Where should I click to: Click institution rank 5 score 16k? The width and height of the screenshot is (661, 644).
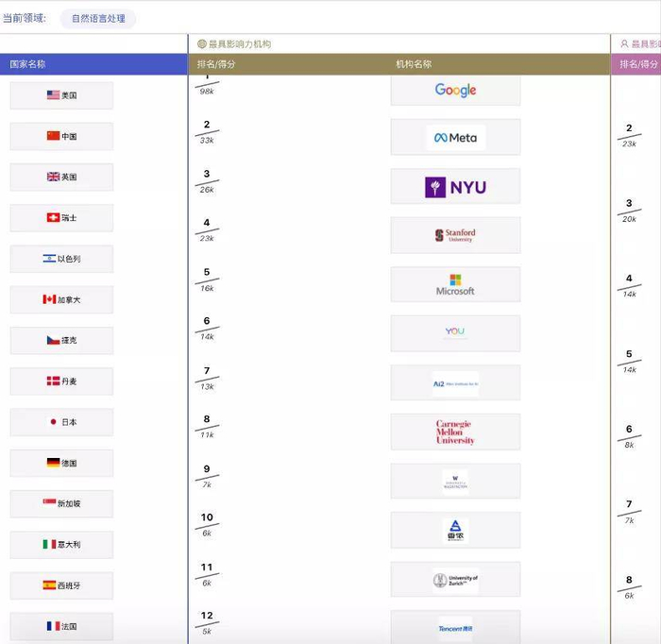click(x=207, y=280)
